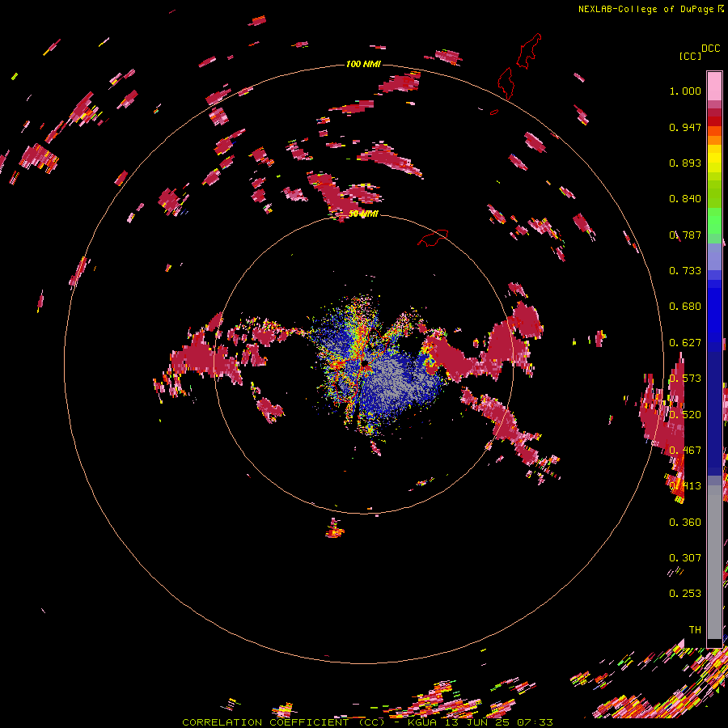728x728 pixels.
Task: Click the 0.680 legend value
Action: click(x=685, y=307)
